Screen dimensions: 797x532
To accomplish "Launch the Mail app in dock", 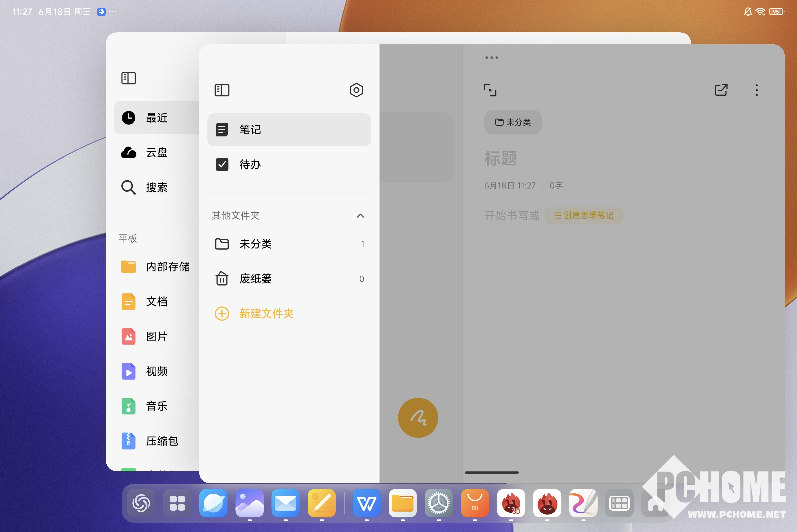I will pyautogui.click(x=286, y=503).
